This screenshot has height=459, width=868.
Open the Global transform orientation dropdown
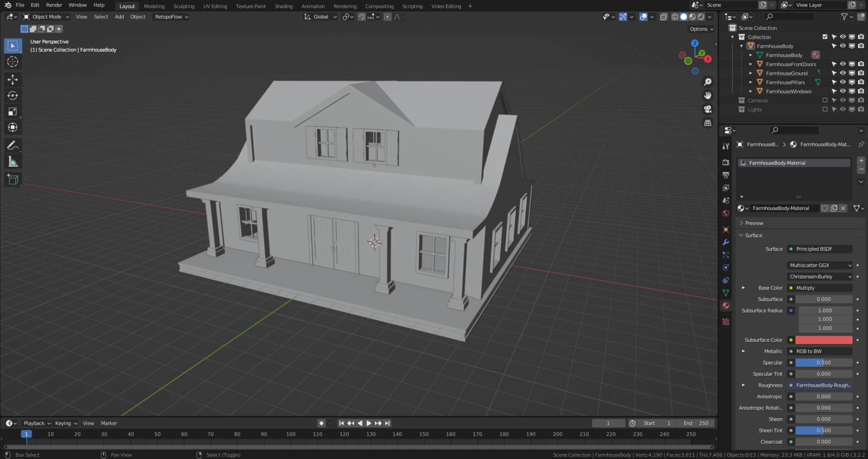coord(320,17)
